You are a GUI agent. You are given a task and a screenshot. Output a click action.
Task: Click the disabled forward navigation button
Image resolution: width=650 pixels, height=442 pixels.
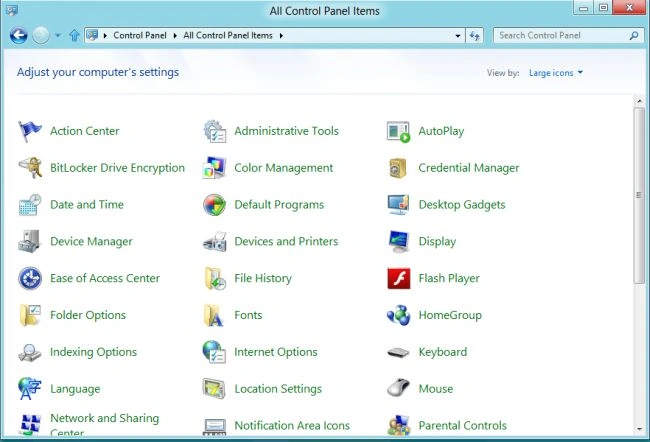[41, 36]
